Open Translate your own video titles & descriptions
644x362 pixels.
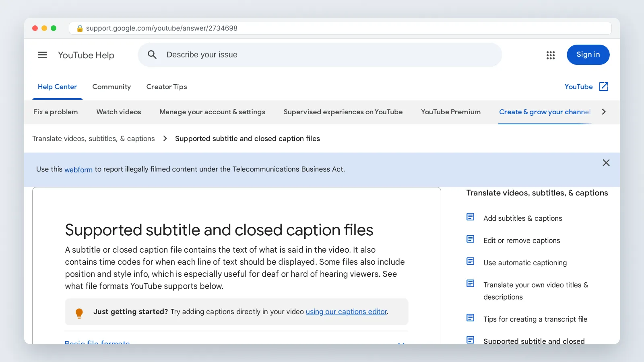(536, 291)
